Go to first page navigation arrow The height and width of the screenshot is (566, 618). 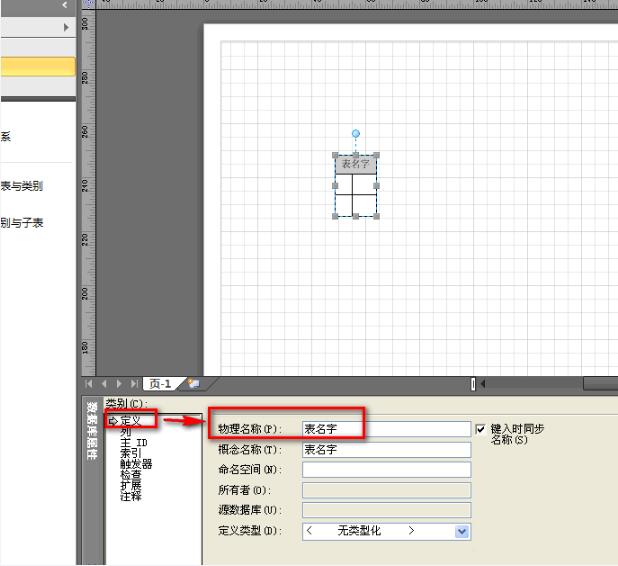(89, 384)
